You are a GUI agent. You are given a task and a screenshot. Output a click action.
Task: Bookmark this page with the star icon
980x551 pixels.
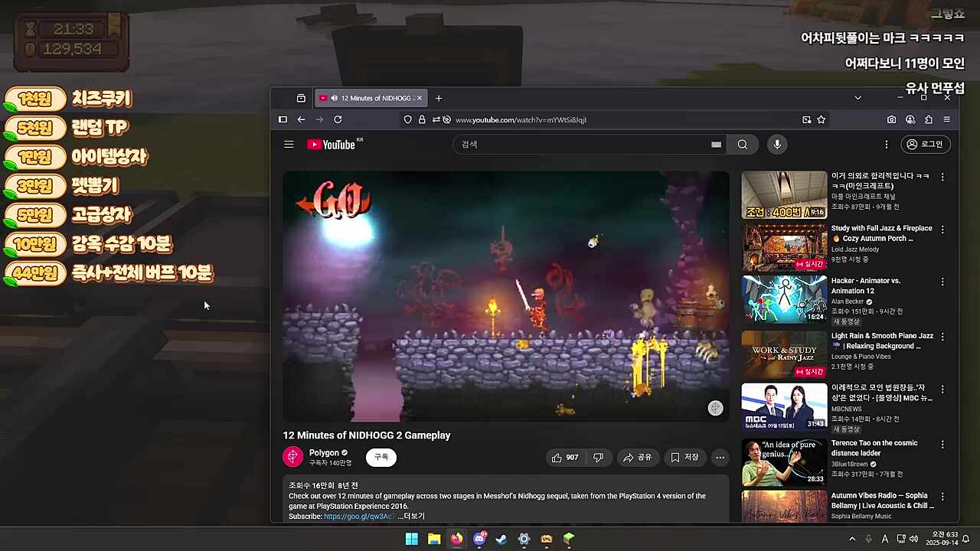(821, 119)
